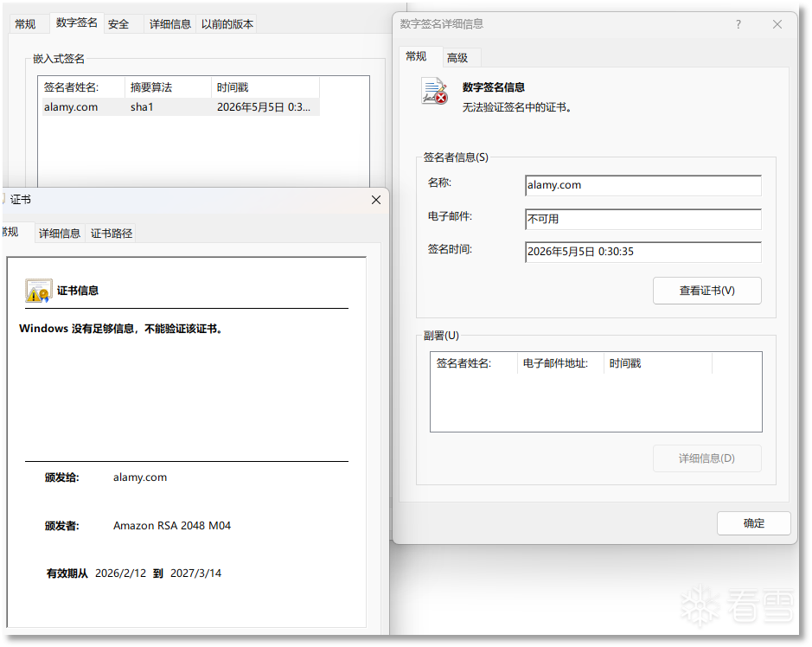Click the 签名者姓名 column header in embedded signatures

coord(83,87)
